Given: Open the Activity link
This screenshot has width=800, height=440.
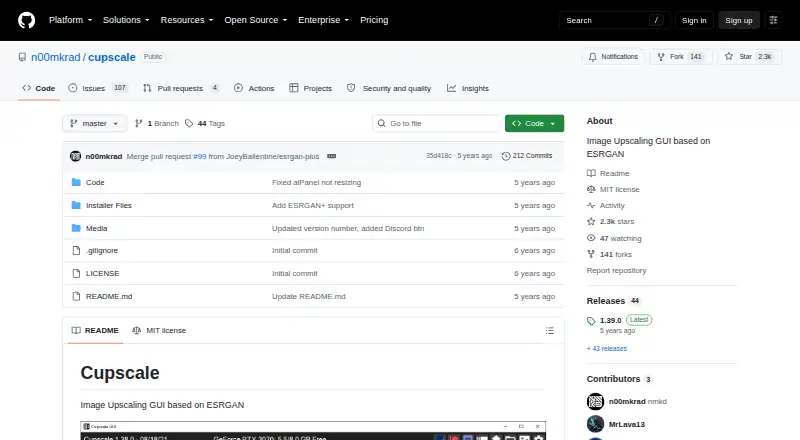Looking at the screenshot, I should pos(606,205).
